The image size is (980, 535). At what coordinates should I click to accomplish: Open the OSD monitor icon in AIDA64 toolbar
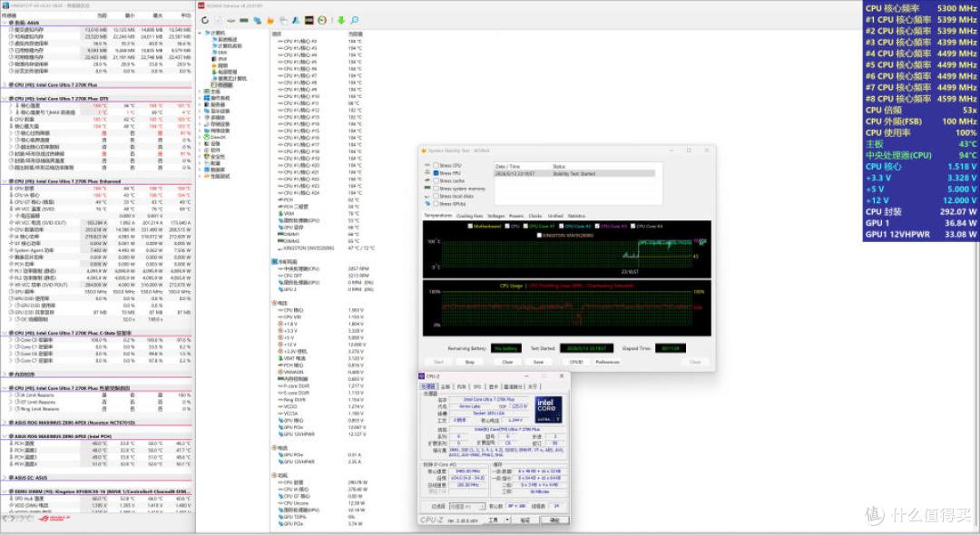pyautogui.click(x=309, y=21)
